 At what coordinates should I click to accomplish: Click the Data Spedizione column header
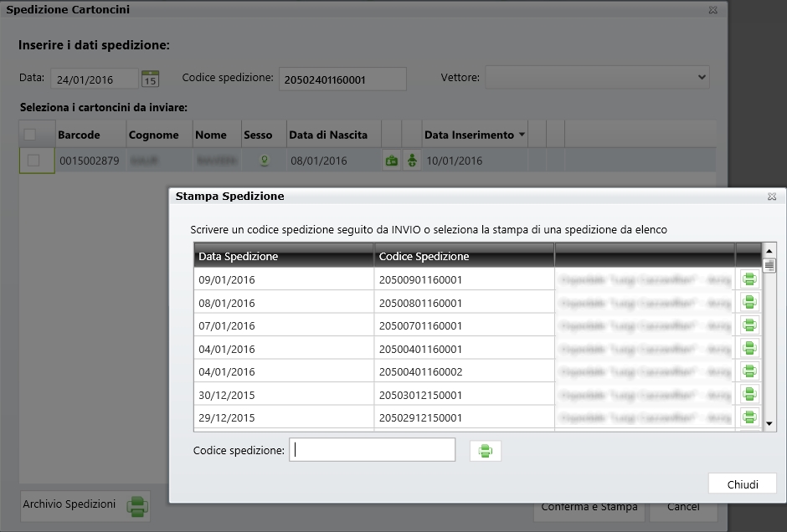(x=283, y=256)
